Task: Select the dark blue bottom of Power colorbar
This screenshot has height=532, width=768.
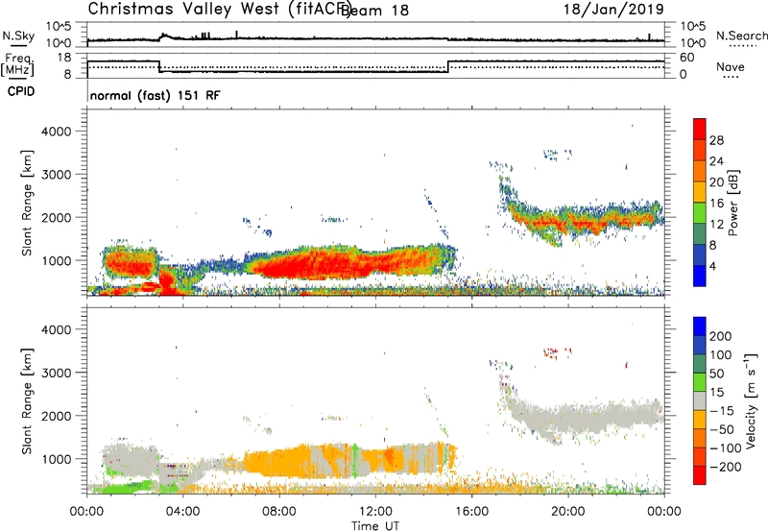Action: click(x=700, y=276)
